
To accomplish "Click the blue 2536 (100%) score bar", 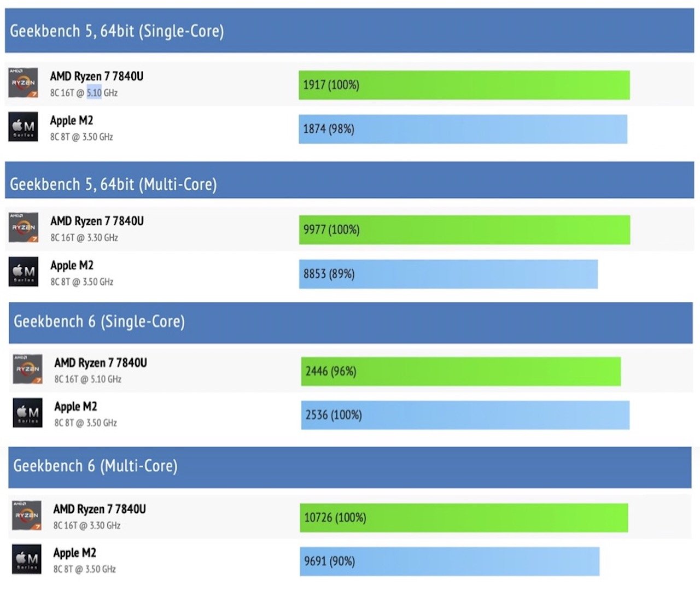I will pos(465,415).
